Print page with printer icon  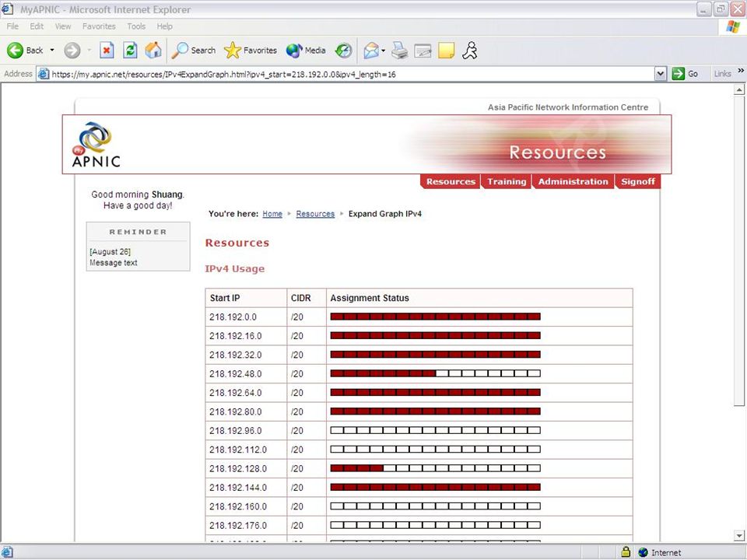click(400, 50)
